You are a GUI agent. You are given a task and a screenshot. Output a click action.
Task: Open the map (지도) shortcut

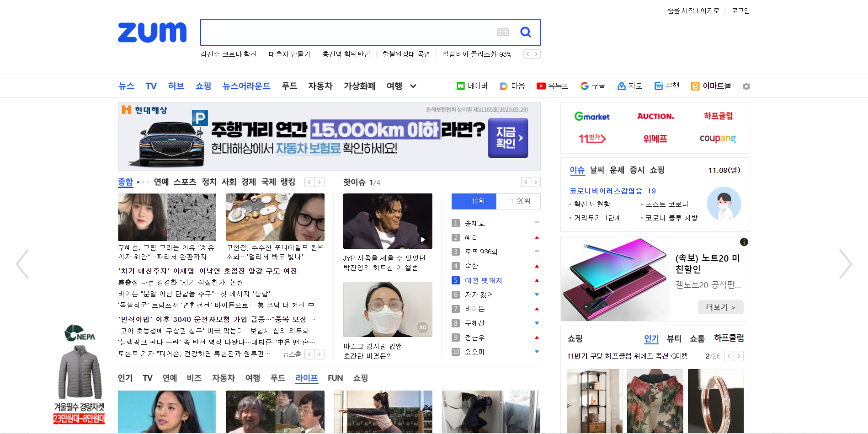point(629,86)
